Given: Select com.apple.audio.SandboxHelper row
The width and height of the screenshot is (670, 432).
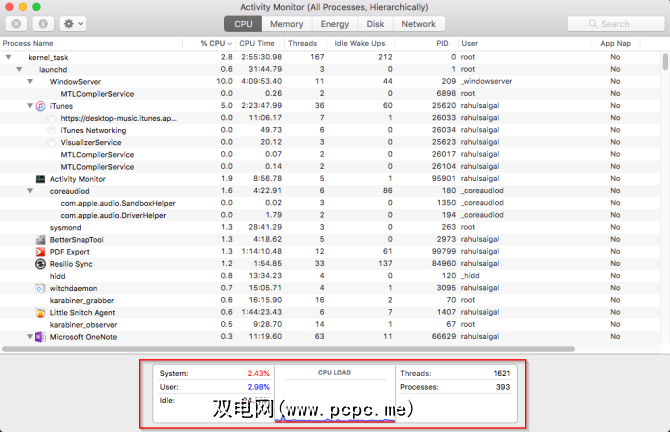Looking at the screenshot, I should pyautogui.click(x=330, y=203).
